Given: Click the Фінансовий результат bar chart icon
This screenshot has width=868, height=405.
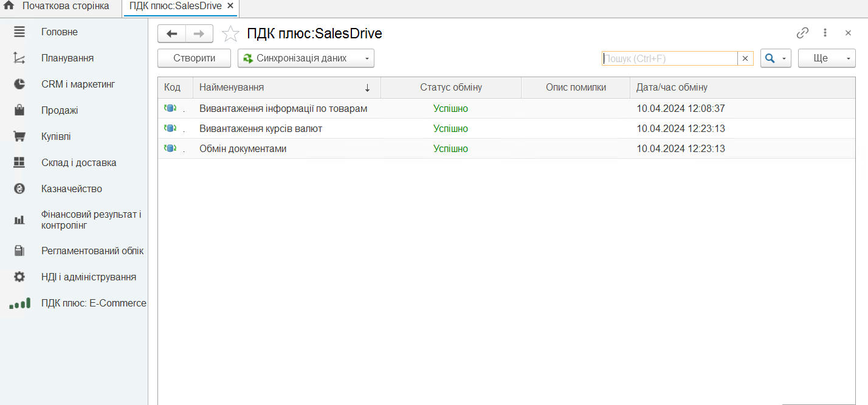Looking at the screenshot, I should click(x=19, y=220).
